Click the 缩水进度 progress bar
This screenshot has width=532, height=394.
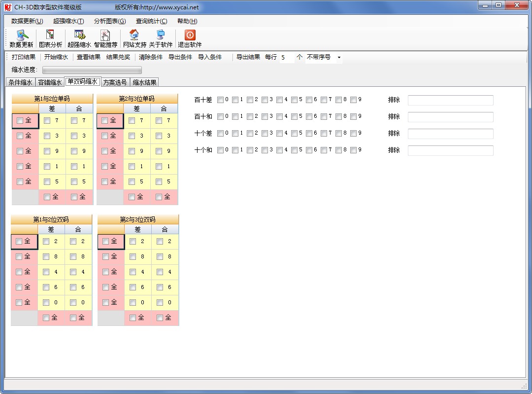coord(92,70)
